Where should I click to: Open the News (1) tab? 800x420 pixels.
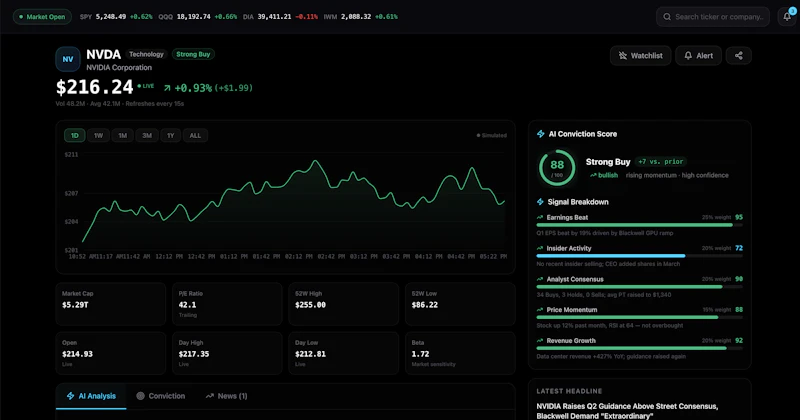click(227, 396)
